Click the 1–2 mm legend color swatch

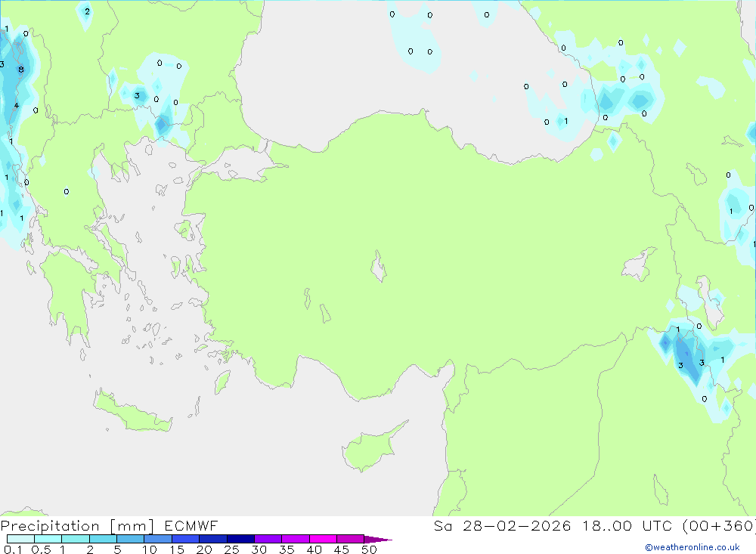point(76,539)
